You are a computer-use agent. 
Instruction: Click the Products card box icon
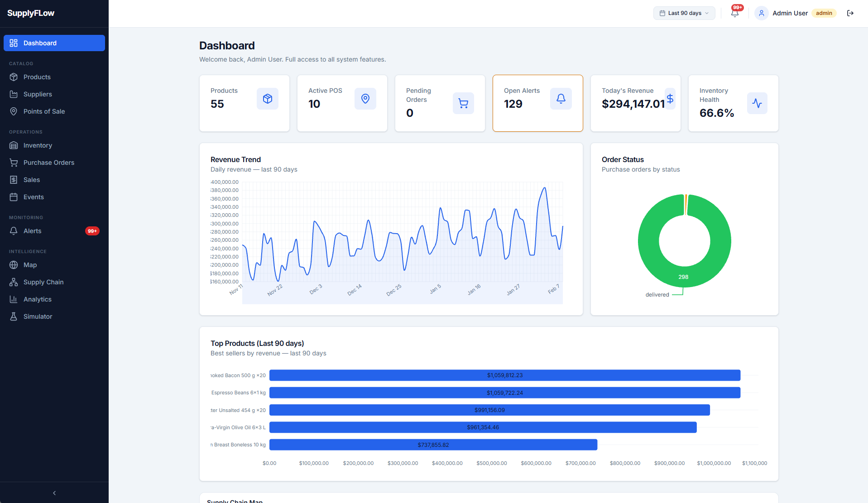click(x=267, y=99)
